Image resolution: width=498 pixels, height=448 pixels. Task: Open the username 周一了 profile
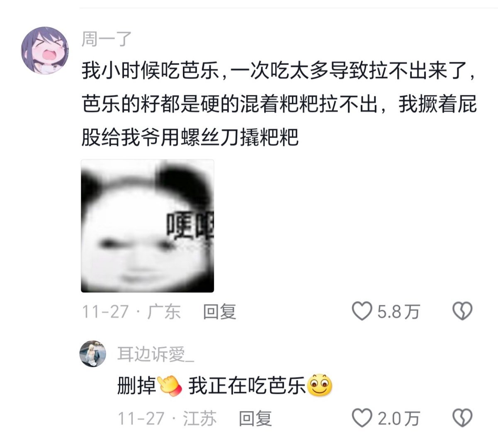107,39
